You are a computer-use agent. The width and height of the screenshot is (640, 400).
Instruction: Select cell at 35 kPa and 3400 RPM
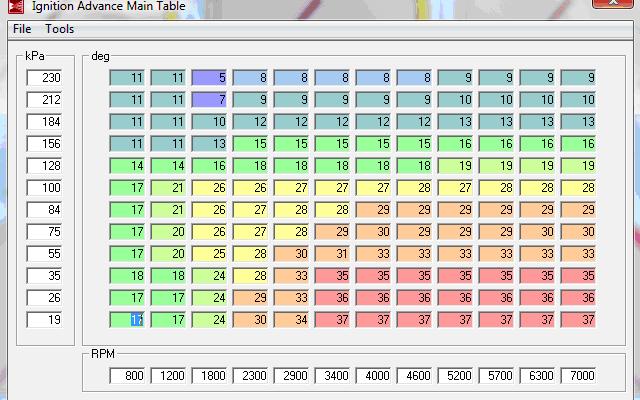coord(332,276)
